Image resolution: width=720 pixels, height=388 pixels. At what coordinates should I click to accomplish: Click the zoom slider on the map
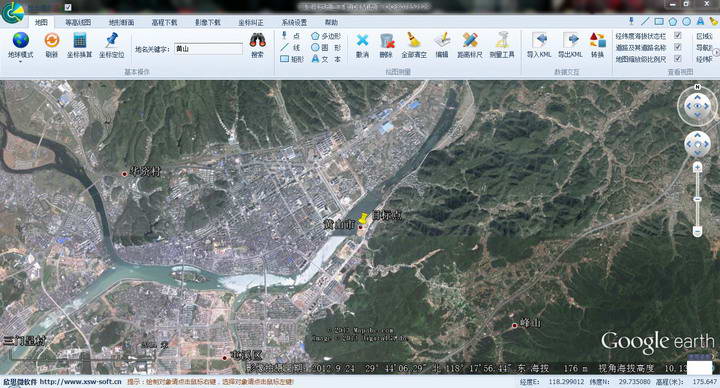click(x=697, y=199)
